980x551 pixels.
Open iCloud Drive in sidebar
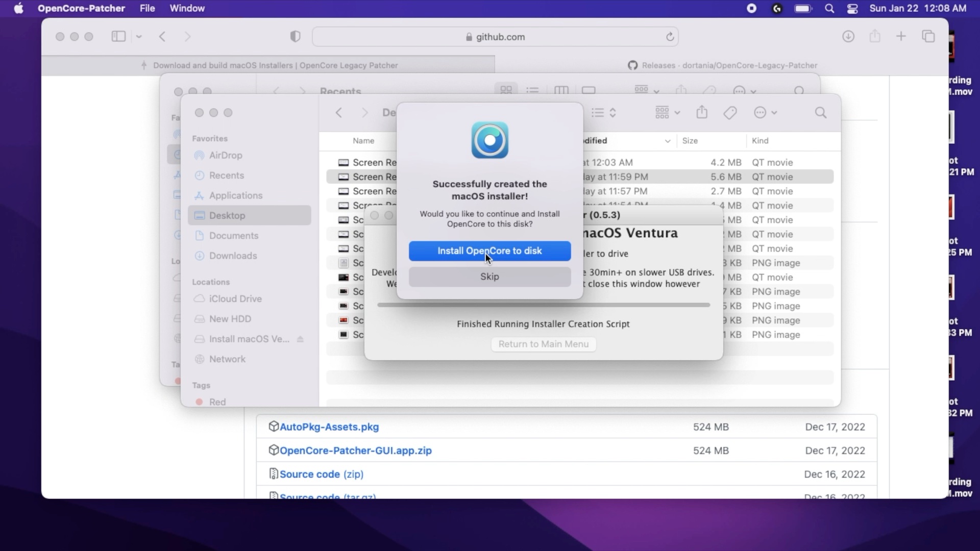(x=250, y=298)
